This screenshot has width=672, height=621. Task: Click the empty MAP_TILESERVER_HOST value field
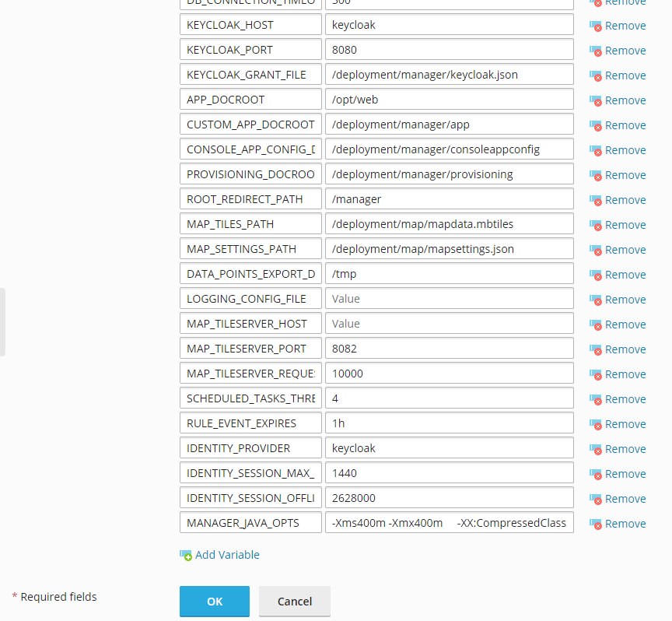click(449, 324)
